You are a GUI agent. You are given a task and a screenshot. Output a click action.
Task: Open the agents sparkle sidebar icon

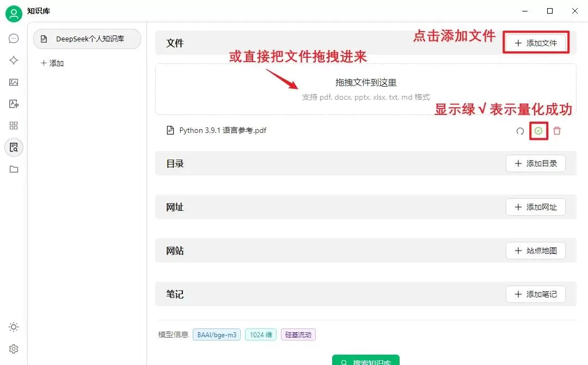pos(14,60)
